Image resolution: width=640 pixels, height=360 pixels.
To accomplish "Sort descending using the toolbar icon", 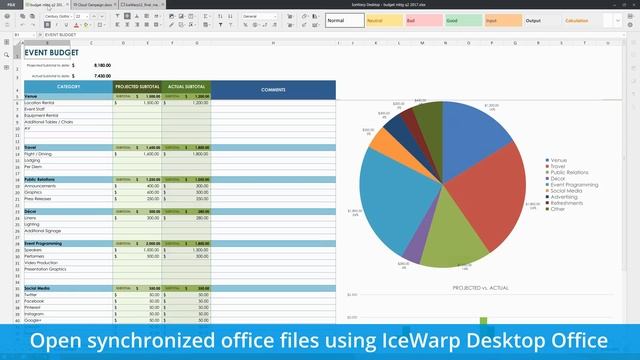I will [230, 16].
